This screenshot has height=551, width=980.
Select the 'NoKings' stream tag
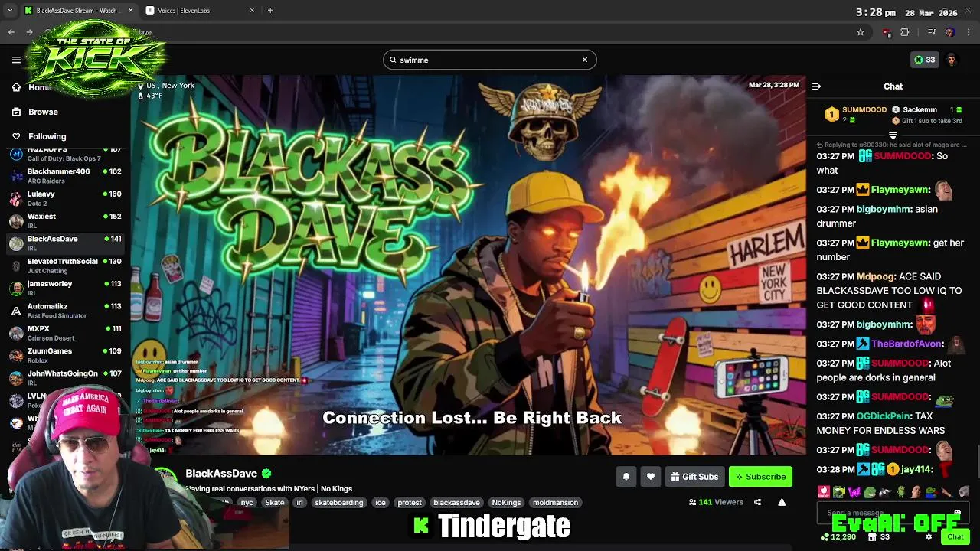pyautogui.click(x=506, y=503)
